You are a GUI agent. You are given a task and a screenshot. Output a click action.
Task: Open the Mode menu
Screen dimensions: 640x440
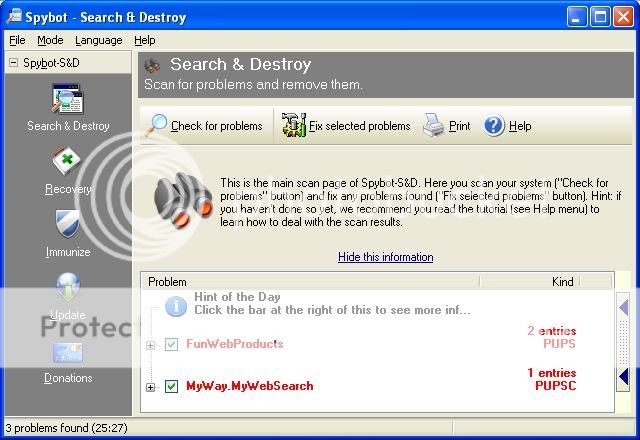[50, 40]
